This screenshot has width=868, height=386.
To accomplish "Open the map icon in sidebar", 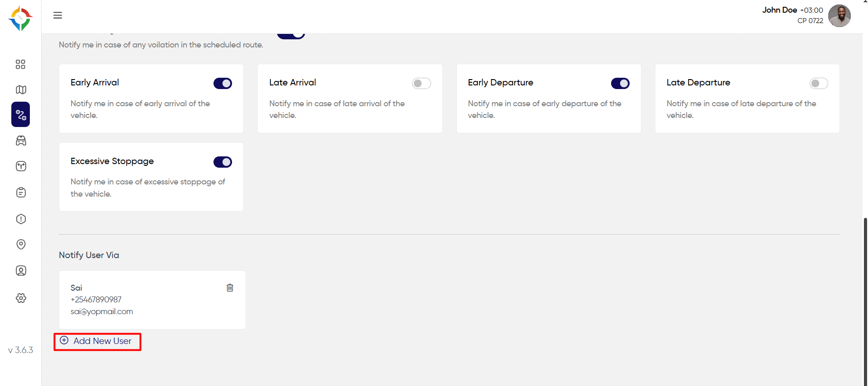I will click(x=21, y=89).
